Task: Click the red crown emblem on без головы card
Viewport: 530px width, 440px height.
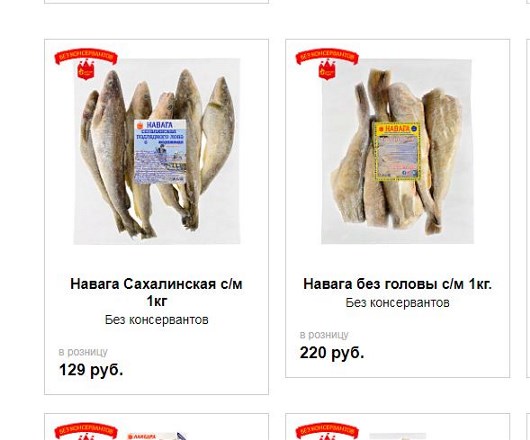Action: [x=327, y=70]
